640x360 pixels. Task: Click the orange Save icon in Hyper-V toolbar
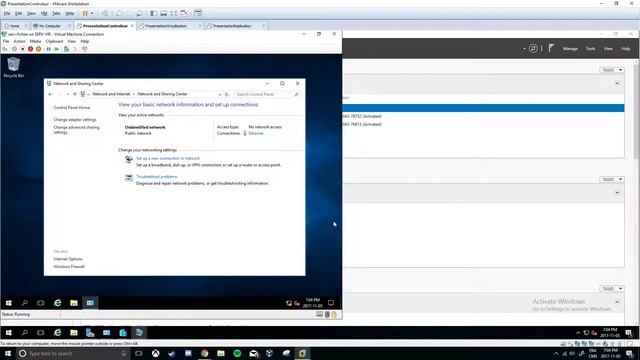[38, 49]
